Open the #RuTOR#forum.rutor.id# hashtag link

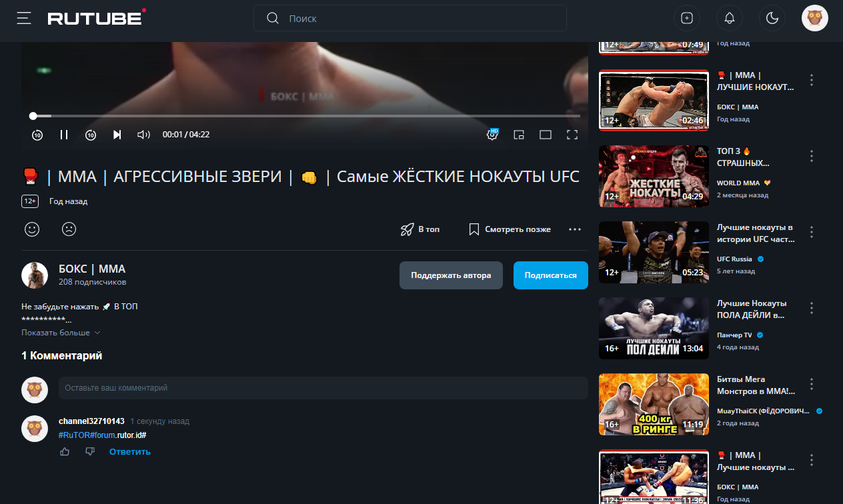point(102,435)
